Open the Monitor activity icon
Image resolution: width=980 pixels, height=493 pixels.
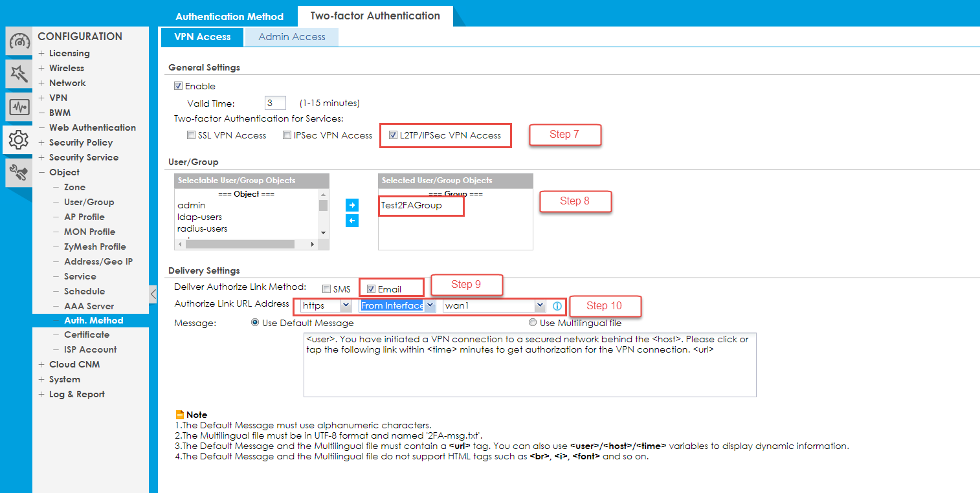(19, 107)
